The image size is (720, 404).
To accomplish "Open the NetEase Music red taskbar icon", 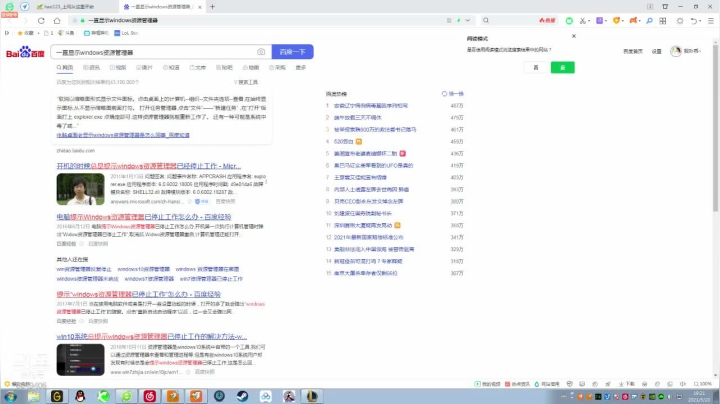I will point(150,396).
